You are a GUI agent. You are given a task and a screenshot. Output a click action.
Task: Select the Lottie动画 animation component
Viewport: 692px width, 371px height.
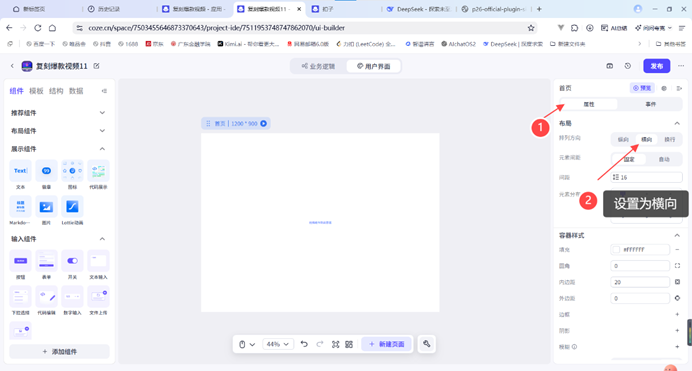[x=72, y=206]
